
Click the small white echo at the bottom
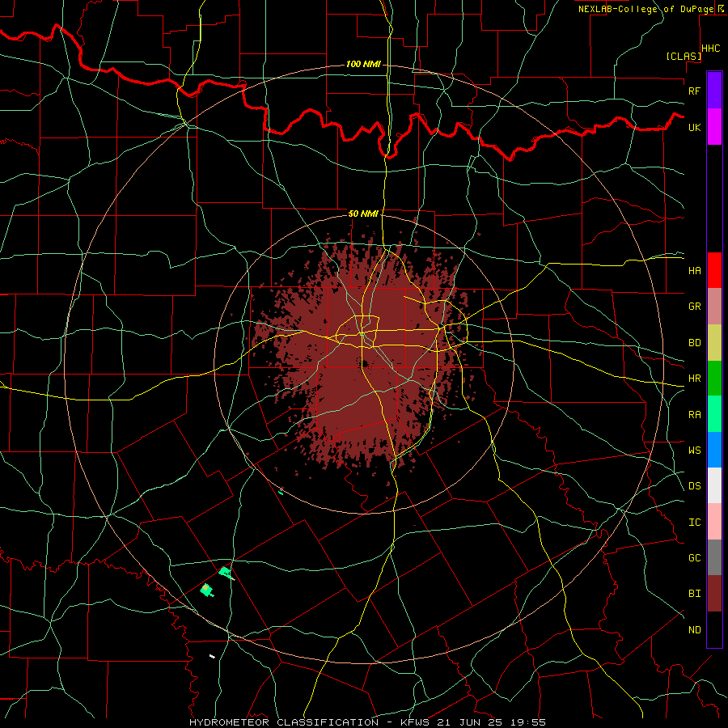click(x=212, y=656)
